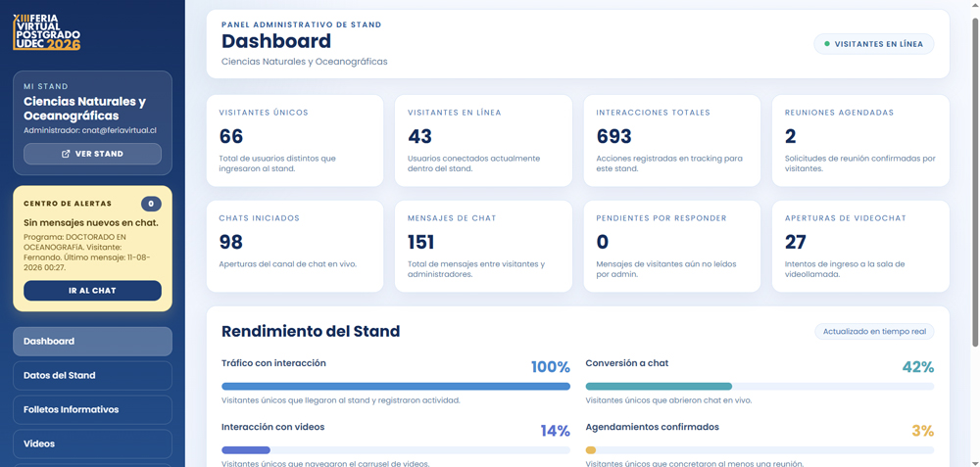
Task: Open the Videos sidebar item
Action: click(92, 444)
